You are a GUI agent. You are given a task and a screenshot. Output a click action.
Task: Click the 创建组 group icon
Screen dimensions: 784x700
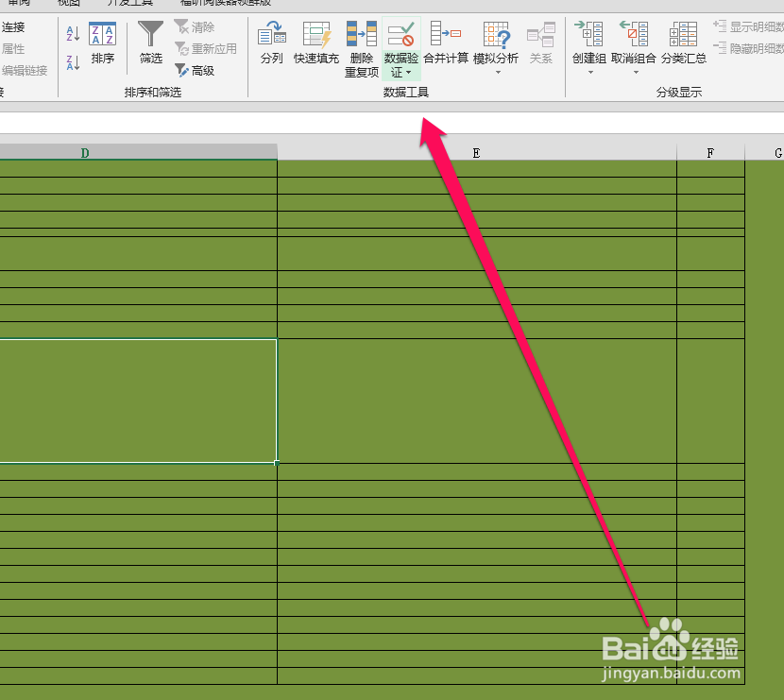pyautogui.click(x=589, y=34)
